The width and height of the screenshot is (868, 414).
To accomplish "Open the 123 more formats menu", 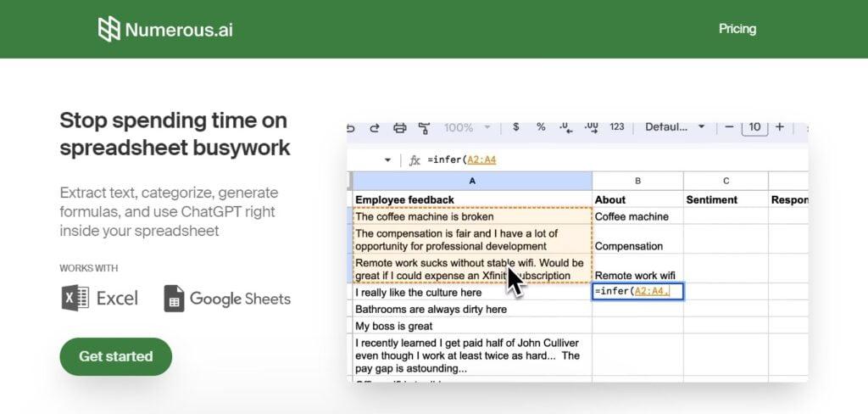I will [x=617, y=127].
